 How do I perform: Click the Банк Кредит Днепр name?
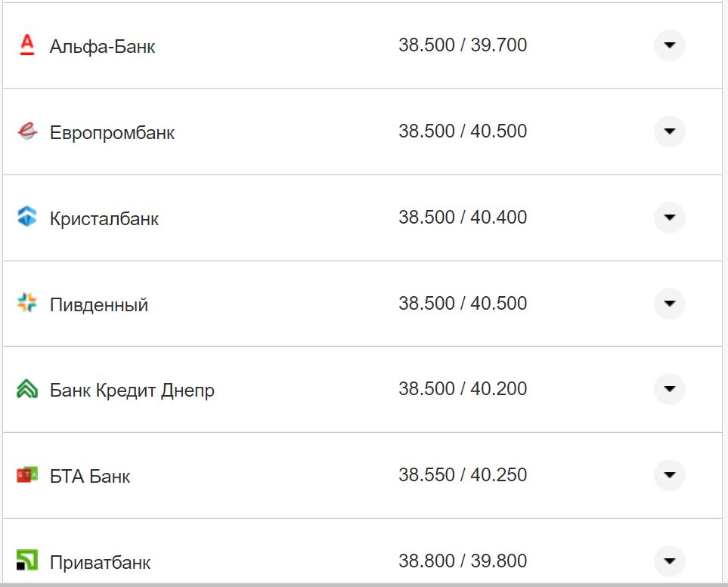132,391
